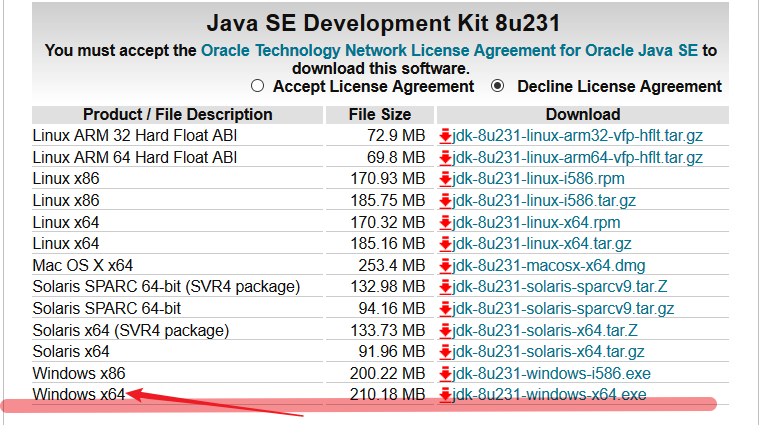Image resolution: width=761 pixels, height=425 pixels.
Task: Download jdk-8u231-linux-x64.rpm
Action: coord(536,223)
